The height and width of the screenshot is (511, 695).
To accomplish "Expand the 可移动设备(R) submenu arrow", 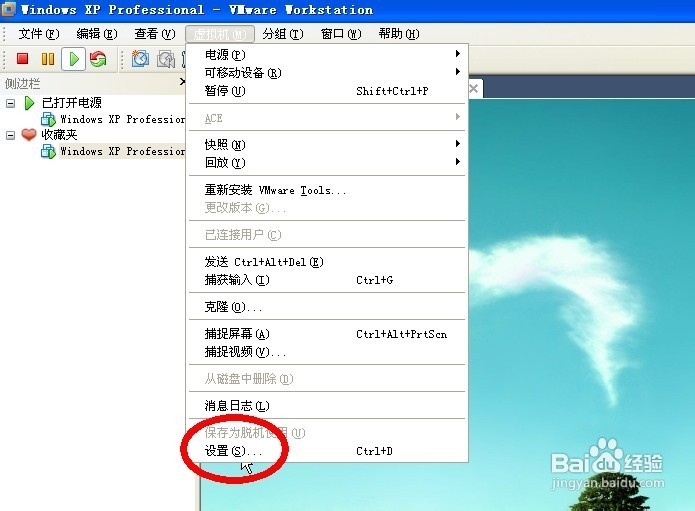I will tap(457, 71).
